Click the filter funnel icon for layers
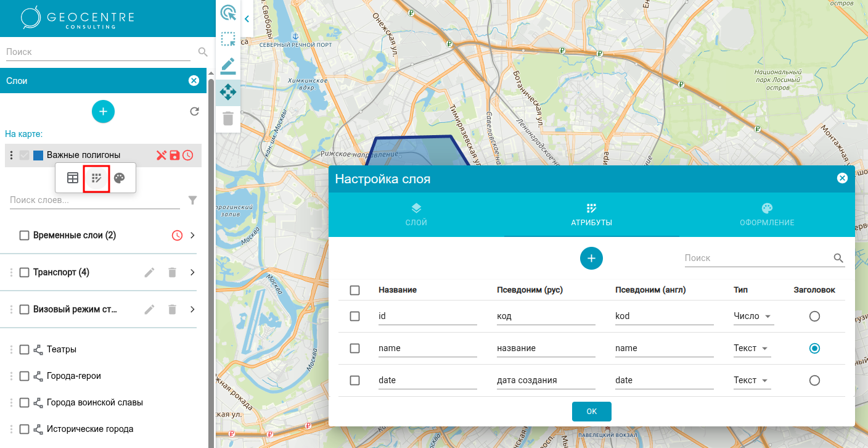Screen dimensions: 868x448 tap(192, 200)
